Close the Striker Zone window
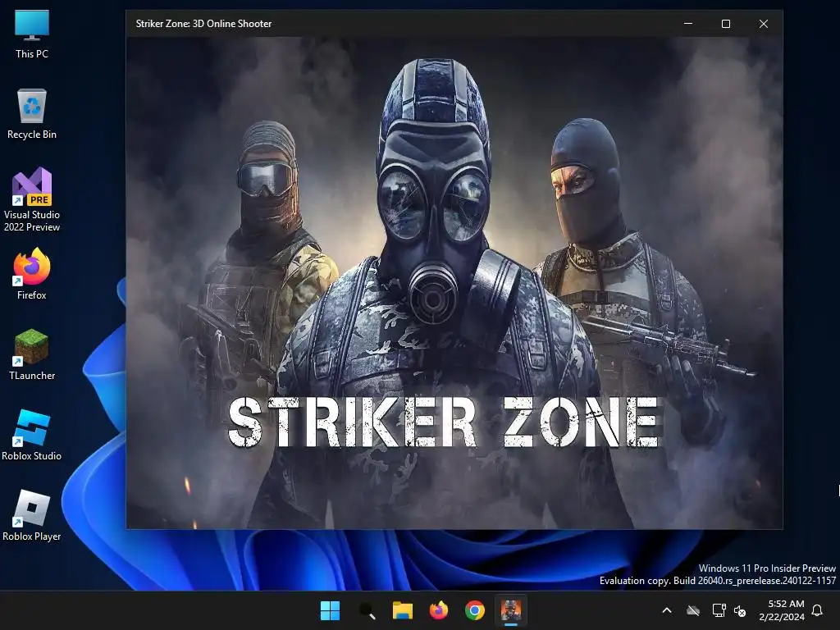This screenshot has width=840, height=630. [764, 24]
